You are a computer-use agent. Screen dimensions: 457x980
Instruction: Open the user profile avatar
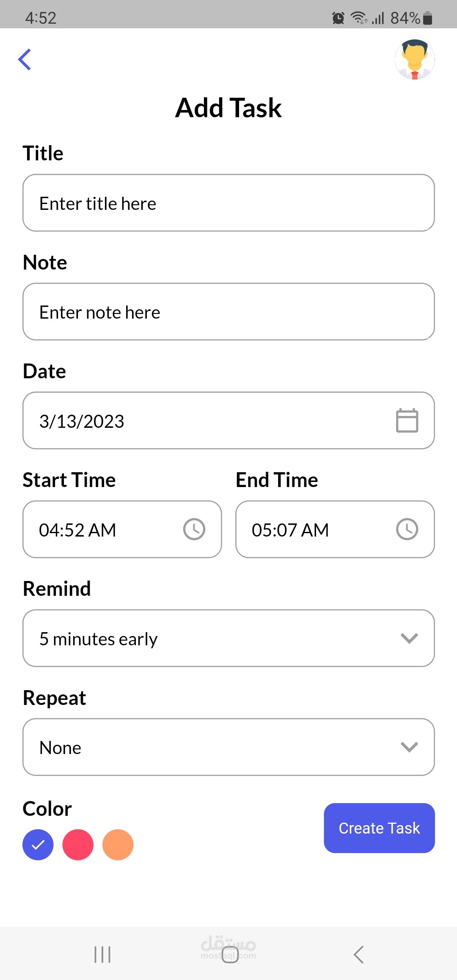(415, 59)
